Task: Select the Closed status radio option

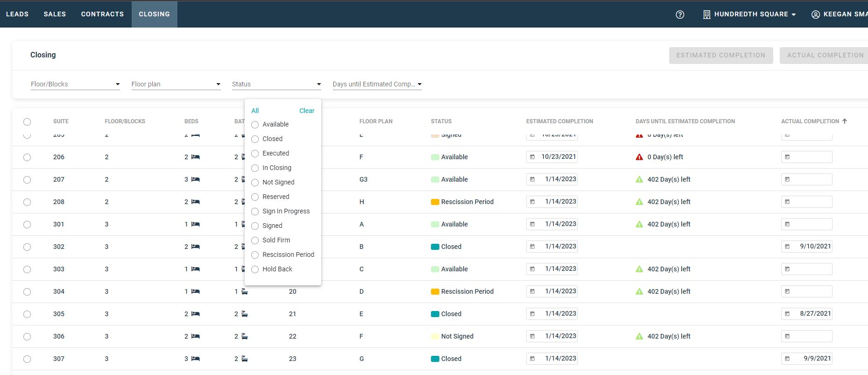Action: click(x=255, y=139)
